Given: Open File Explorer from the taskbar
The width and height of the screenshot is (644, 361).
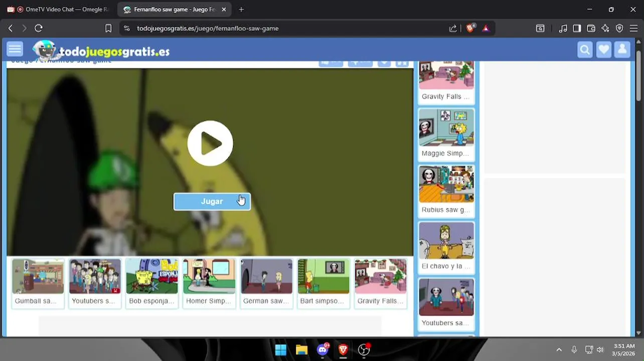Looking at the screenshot, I should (x=301, y=349).
